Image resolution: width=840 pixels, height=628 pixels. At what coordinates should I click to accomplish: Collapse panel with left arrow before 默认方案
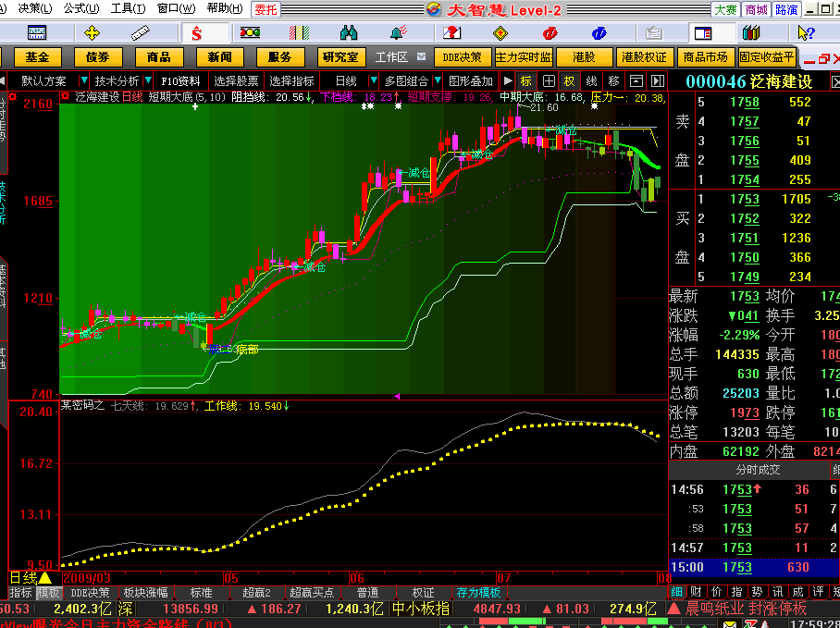[x=3, y=81]
